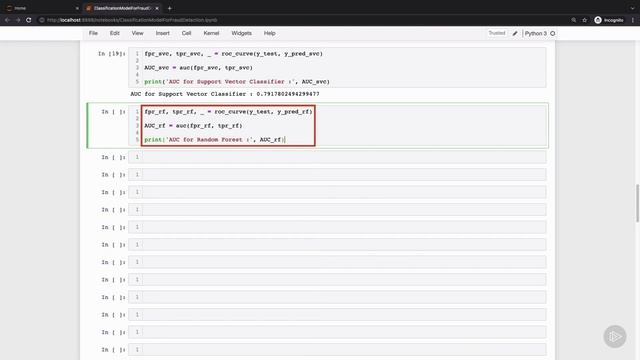640x360 pixels.
Task: Select the In [19] cell prompt
Action: tap(111, 53)
